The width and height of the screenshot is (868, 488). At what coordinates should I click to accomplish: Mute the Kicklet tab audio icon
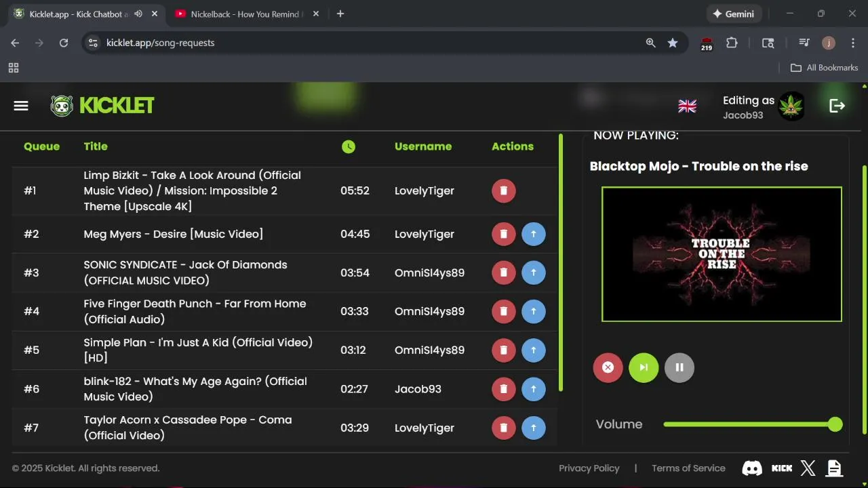coord(138,14)
